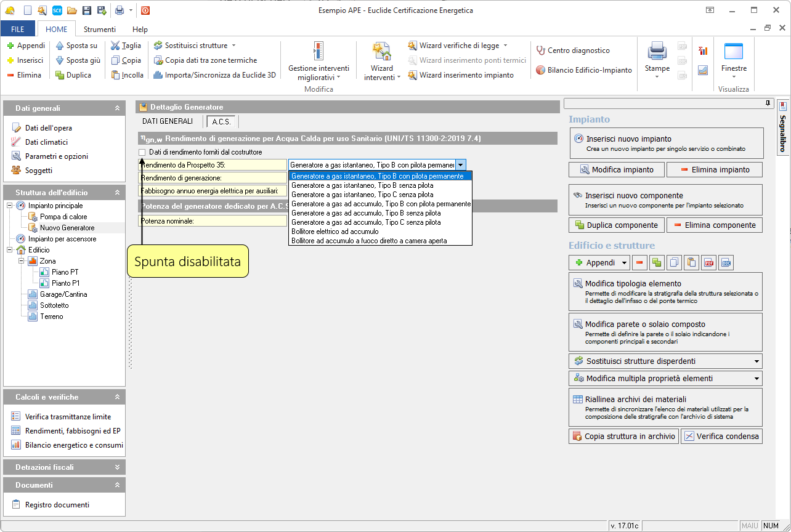Image resolution: width=791 pixels, height=532 pixels.
Task: Click the Stampe printer icon
Action: [657, 52]
